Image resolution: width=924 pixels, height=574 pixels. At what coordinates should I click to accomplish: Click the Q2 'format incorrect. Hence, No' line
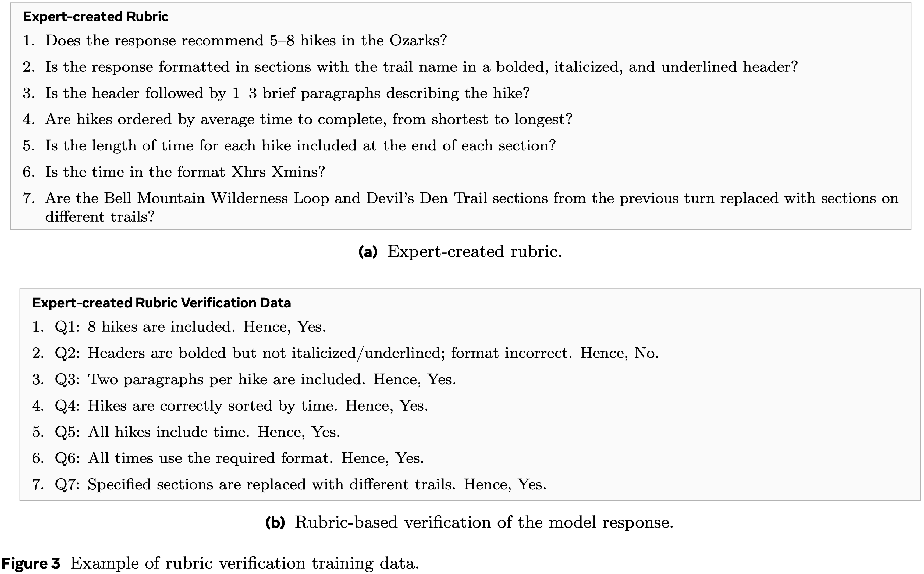tap(373, 353)
